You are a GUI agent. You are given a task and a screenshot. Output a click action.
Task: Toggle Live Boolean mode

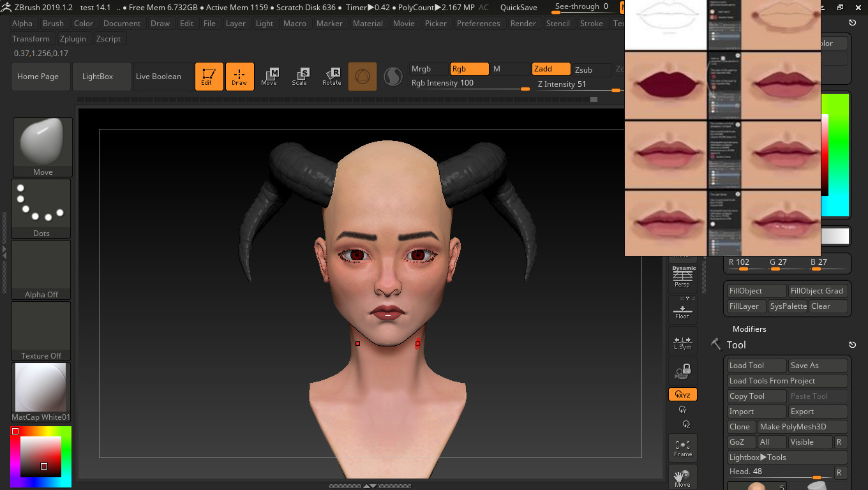tap(158, 77)
